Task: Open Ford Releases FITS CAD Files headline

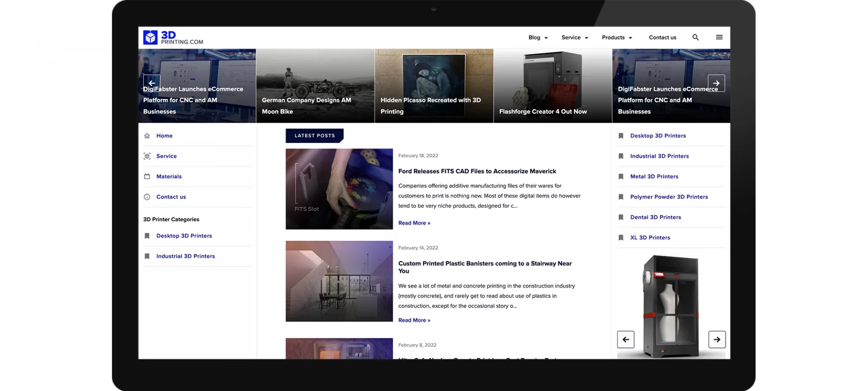Action: pos(477,171)
